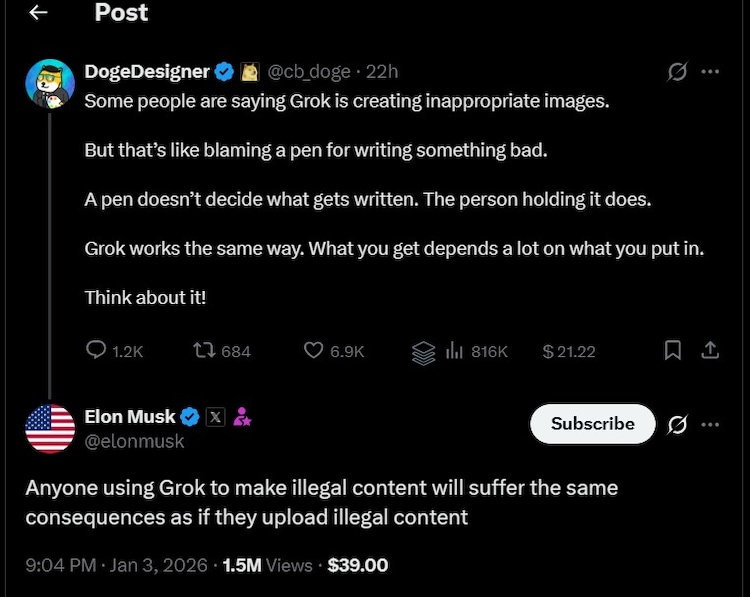Open more options on Elon Musk's post

pos(710,424)
